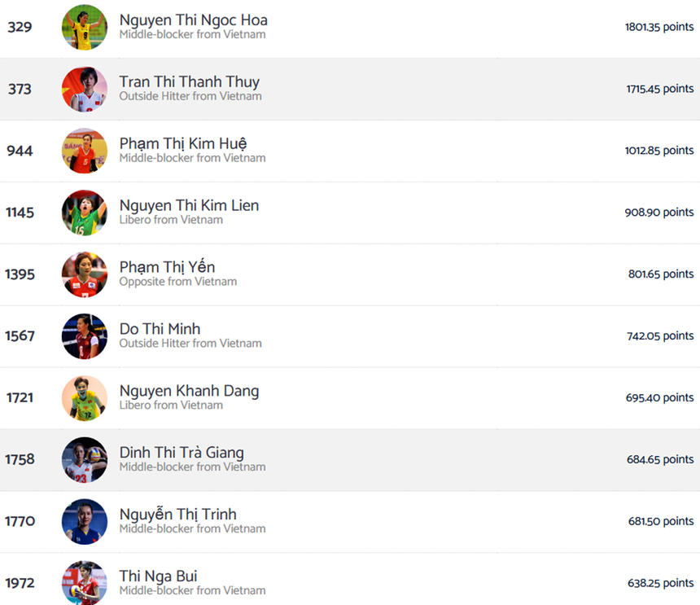Select Phạm Thị Yến's profile picture
Viewport: 700px width, 605px height.
tap(85, 274)
